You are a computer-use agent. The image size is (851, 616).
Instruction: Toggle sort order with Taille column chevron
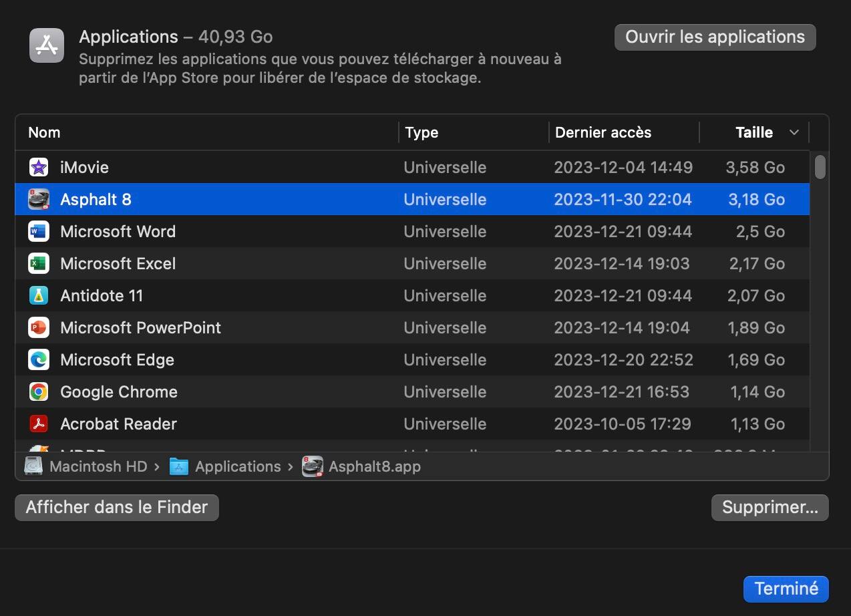794,132
